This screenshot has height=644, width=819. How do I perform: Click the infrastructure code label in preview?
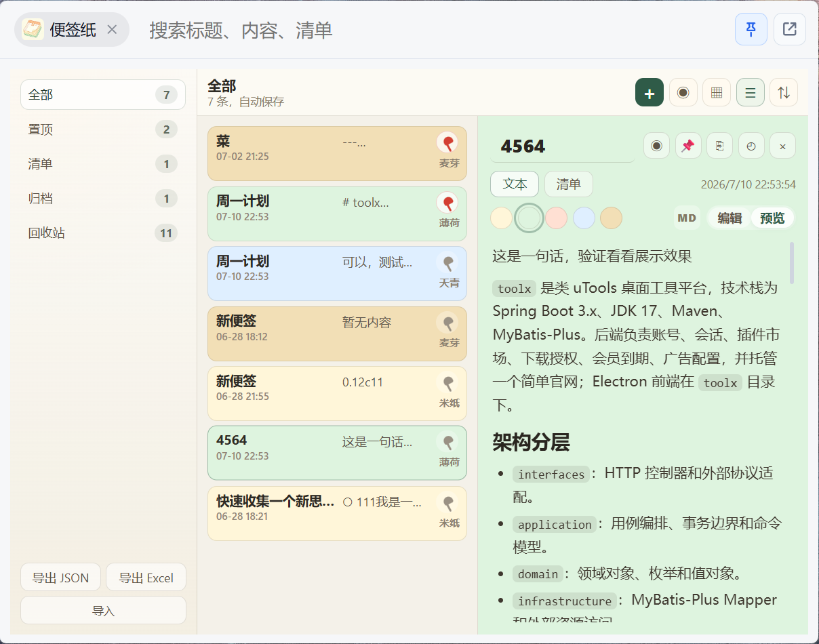tap(565, 601)
